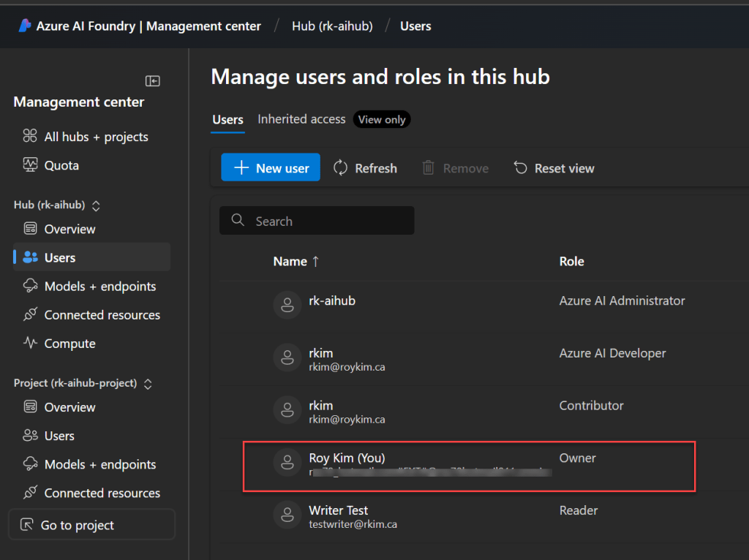Open the Compute section

69,344
